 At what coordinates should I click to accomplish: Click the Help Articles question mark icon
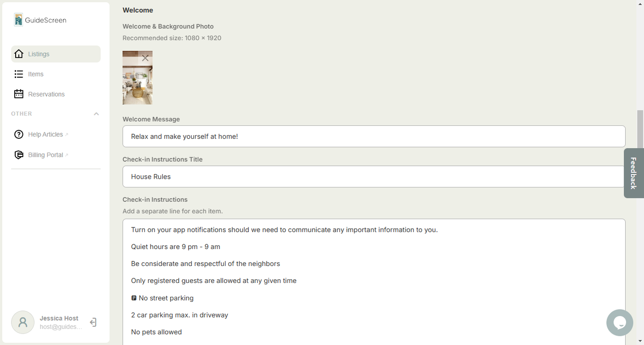(x=19, y=135)
